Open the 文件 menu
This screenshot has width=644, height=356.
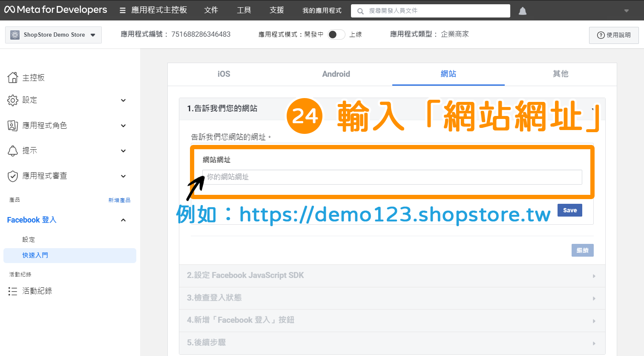pos(211,10)
